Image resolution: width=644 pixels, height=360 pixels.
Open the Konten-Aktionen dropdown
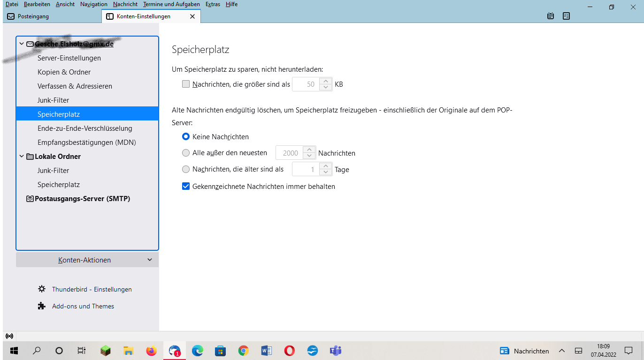(87, 260)
